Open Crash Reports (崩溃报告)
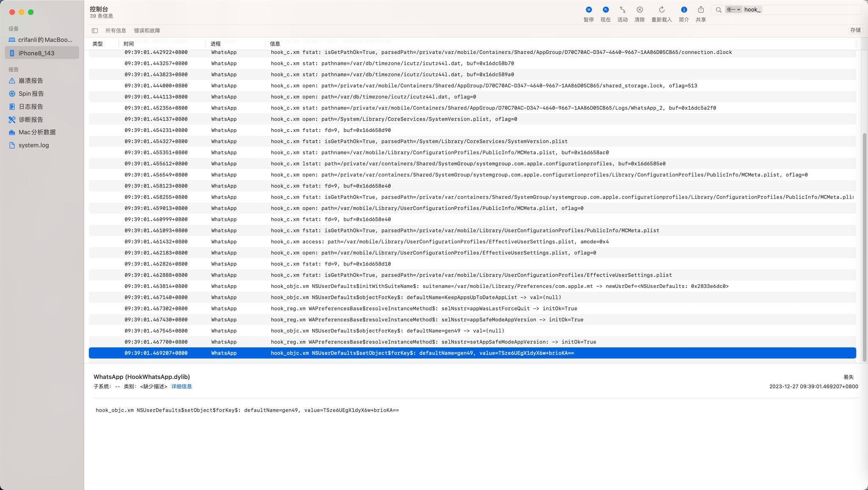Screen dimensions: 868x490 click(42, 80)
